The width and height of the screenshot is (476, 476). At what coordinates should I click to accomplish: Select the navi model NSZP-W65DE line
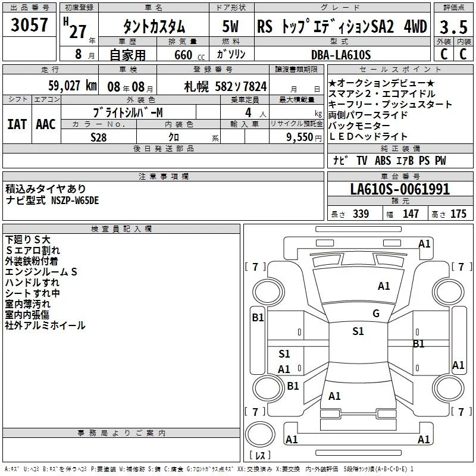coord(52,201)
